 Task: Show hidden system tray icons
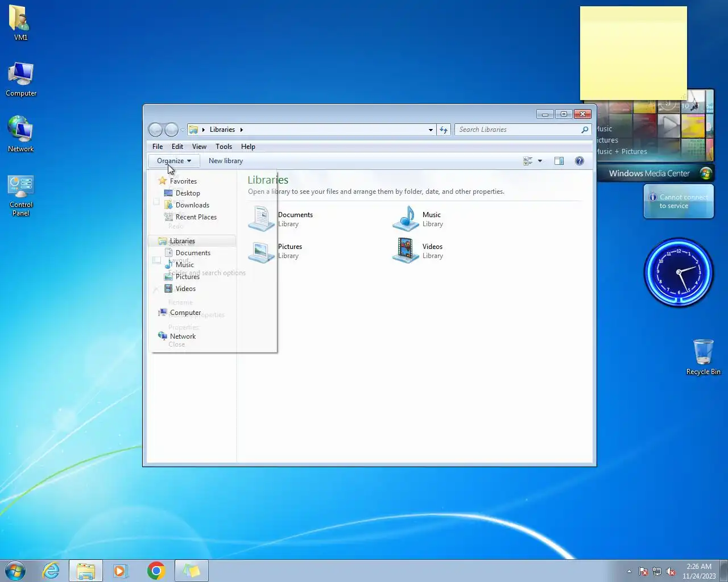[629, 571]
